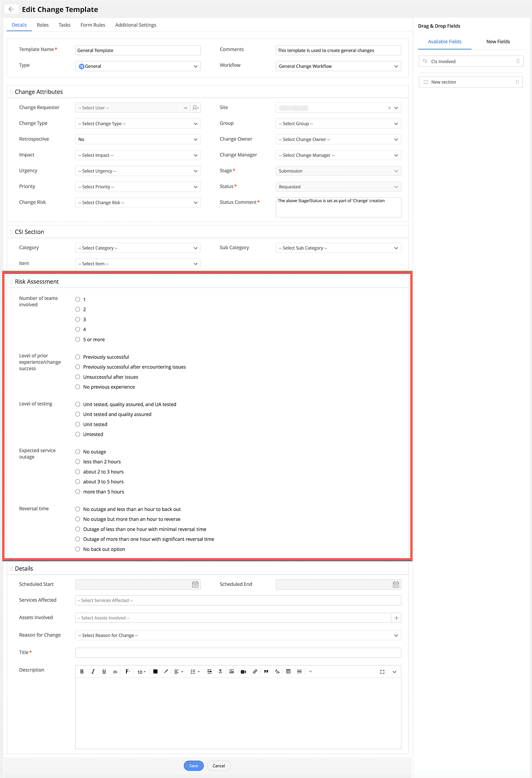Pick highlight brush tool in editor
Viewport: 532px width, 778px height.
click(x=166, y=671)
